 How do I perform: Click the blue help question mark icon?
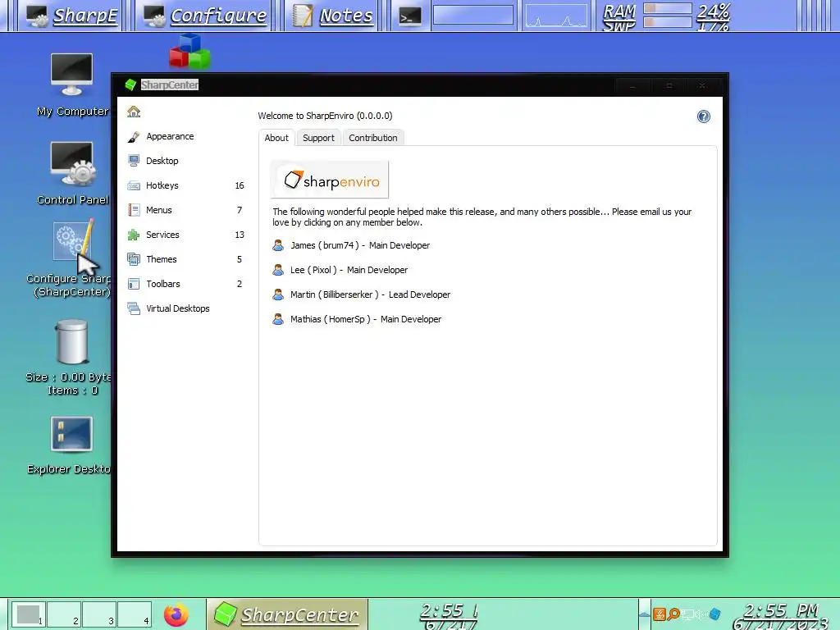pos(703,116)
